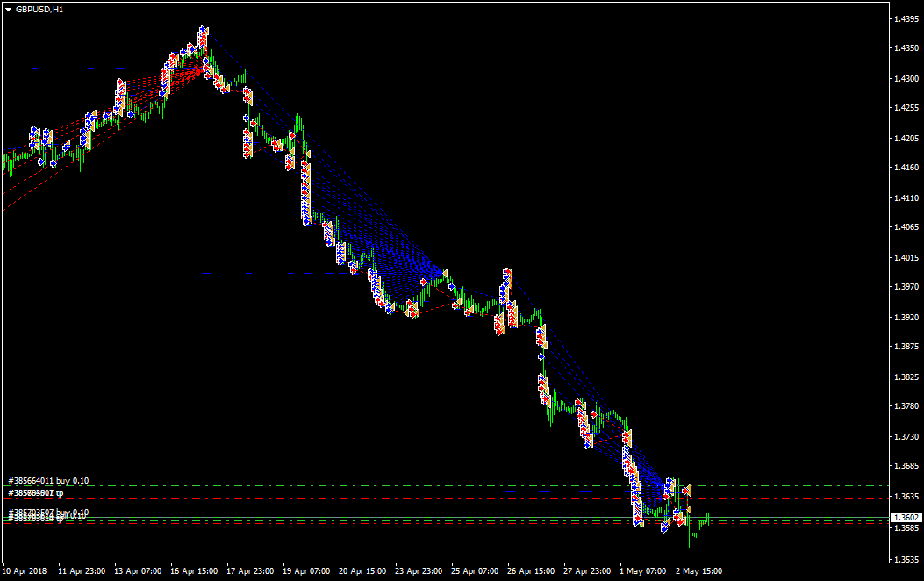The width and height of the screenshot is (924, 581).
Task: Click the 1.3825 price axis label
Action: coord(906,377)
